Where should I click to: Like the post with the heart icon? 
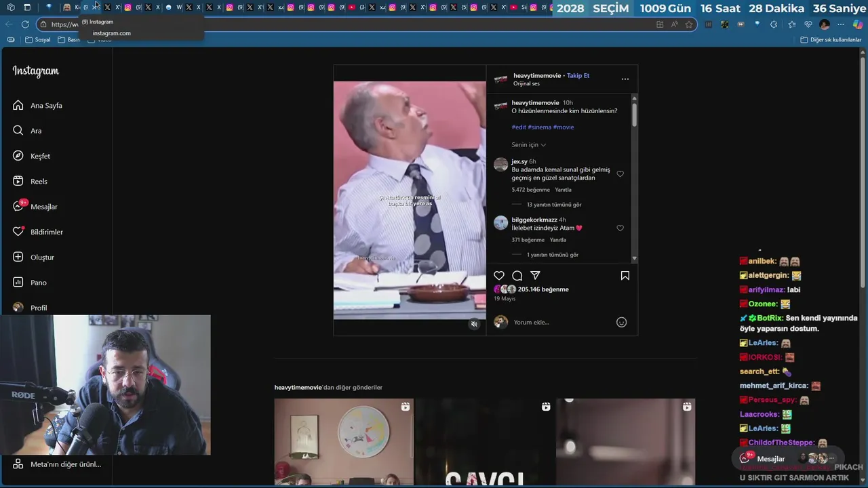[499, 276]
